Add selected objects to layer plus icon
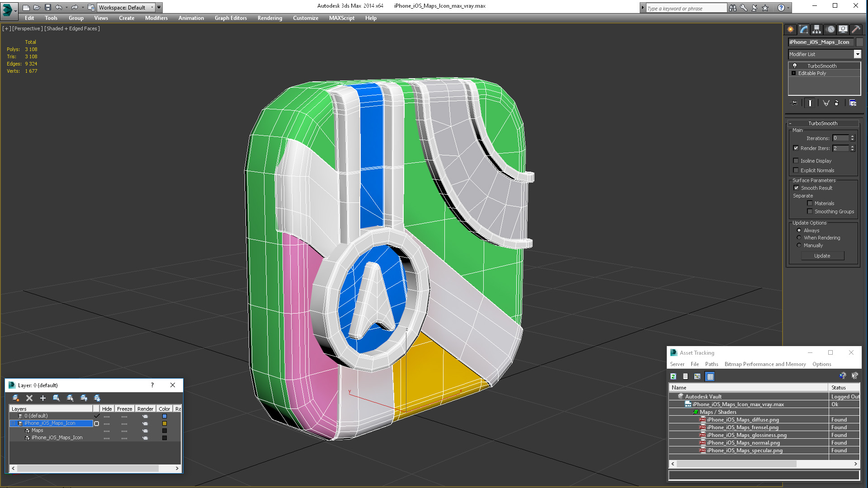The height and width of the screenshot is (488, 868). pos(43,398)
